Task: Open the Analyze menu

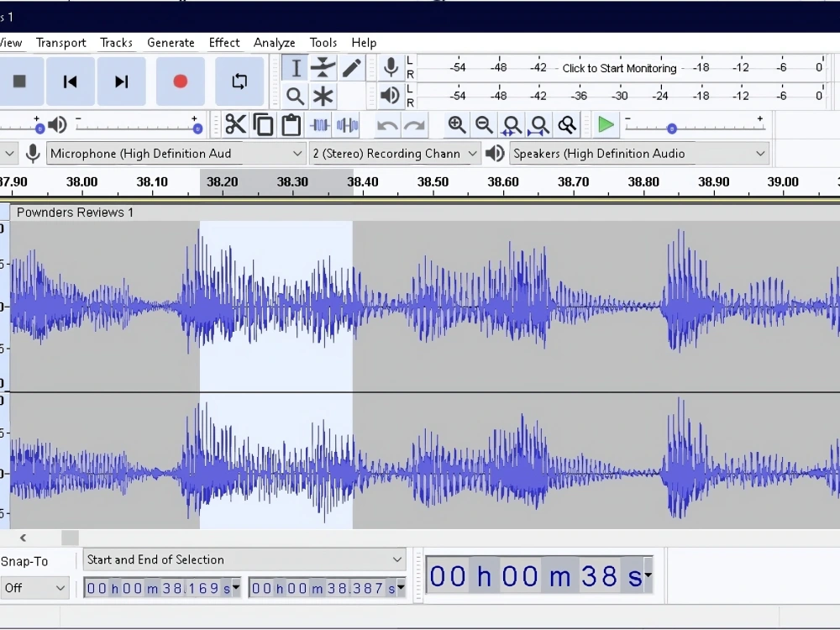Action: coord(275,42)
